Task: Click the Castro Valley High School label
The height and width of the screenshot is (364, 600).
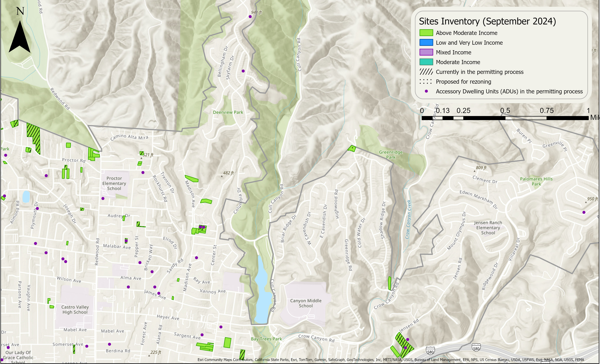Action: click(75, 309)
